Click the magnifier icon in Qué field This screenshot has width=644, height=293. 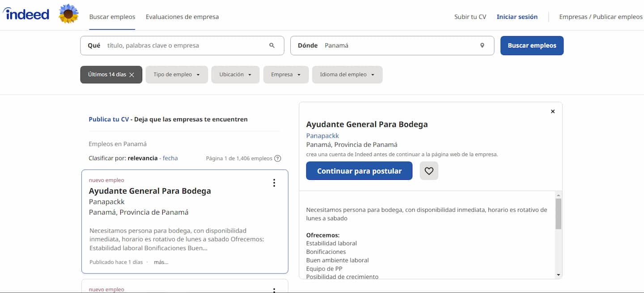272,46
